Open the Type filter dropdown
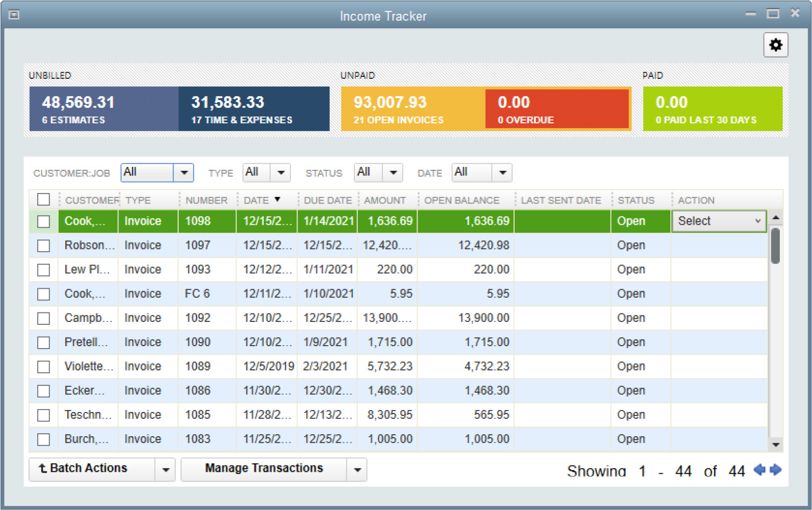812x510 pixels. click(x=281, y=173)
